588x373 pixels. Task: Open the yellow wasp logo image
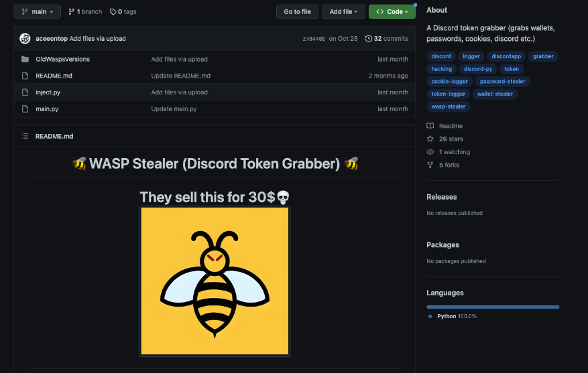click(215, 281)
